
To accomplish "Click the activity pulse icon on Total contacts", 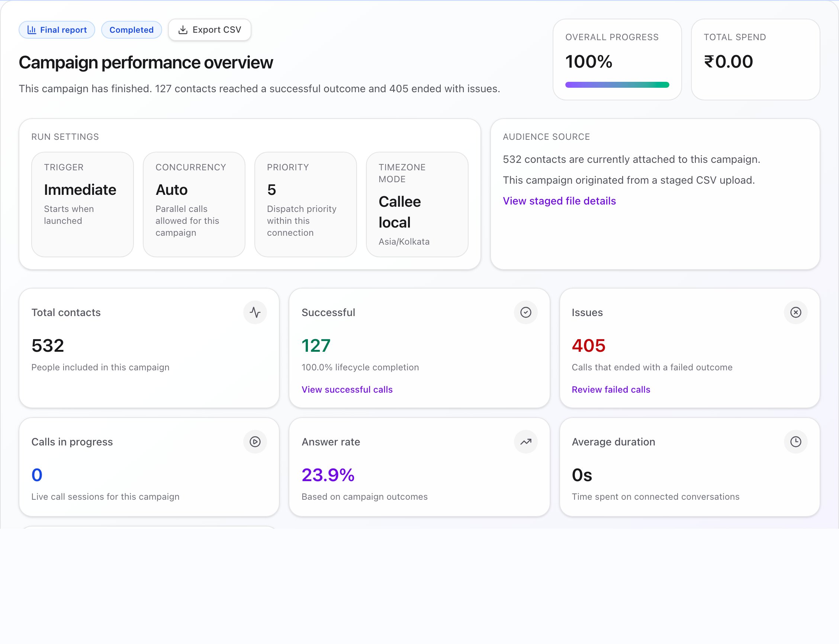I will pyautogui.click(x=255, y=312).
